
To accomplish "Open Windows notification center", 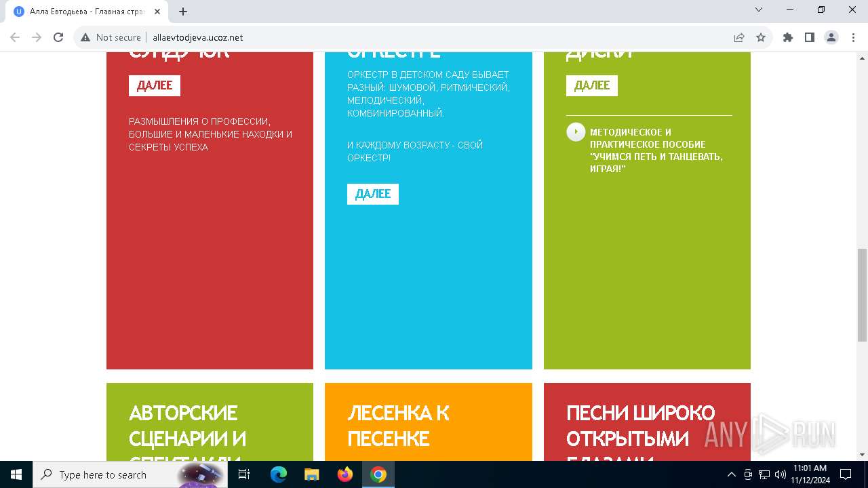I will point(846,474).
